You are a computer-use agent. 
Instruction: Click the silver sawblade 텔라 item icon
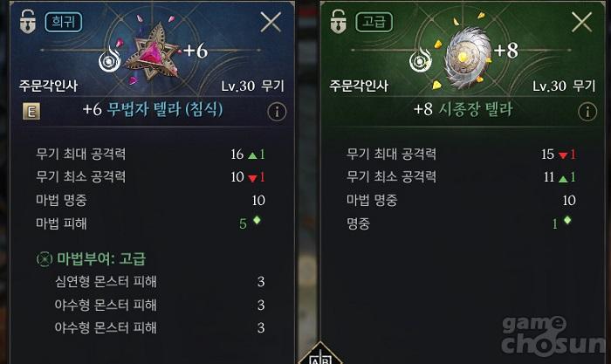465,58
